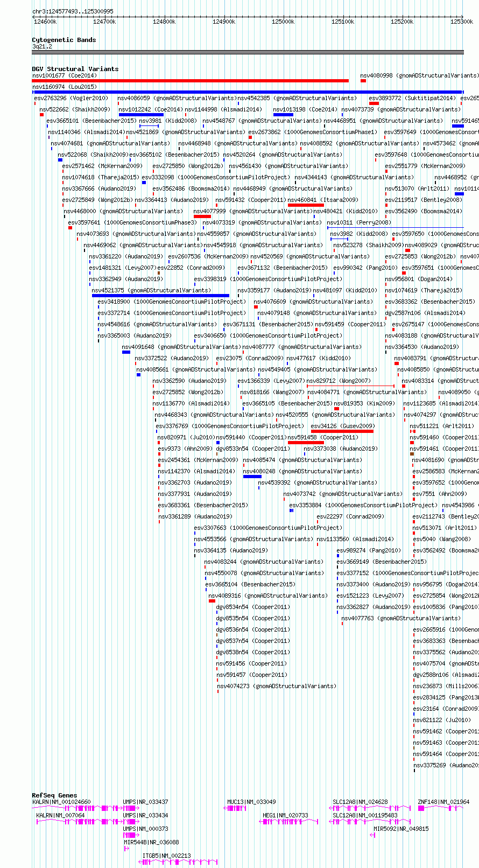The image size is (479, 868).
Task: Click variant label esv990342 (Pang2010)
Action: pos(365,268)
